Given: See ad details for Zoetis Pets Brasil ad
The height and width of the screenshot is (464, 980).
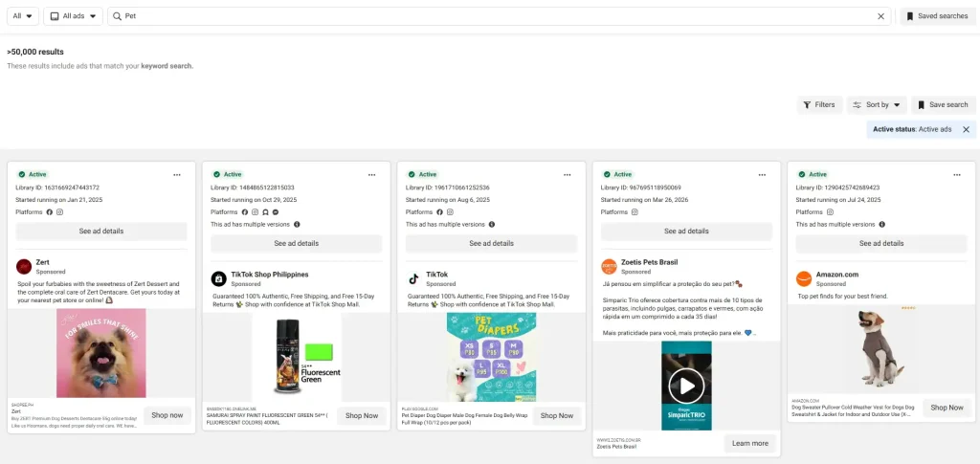Looking at the screenshot, I should (x=686, y=232).
